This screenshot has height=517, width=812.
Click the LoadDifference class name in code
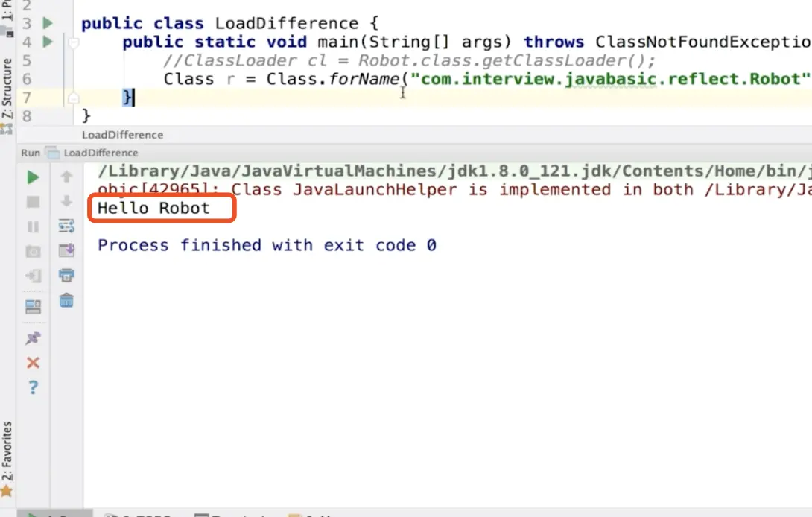pyautogui.click(x=286, y=23)
